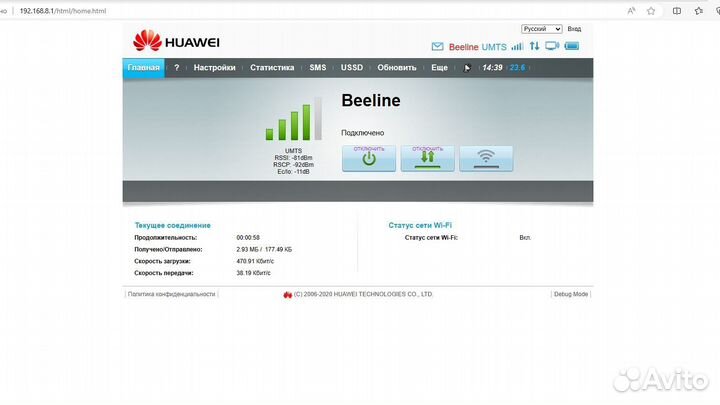Click the red Beeline text in header
720x405 pixels.
(463, 47)
